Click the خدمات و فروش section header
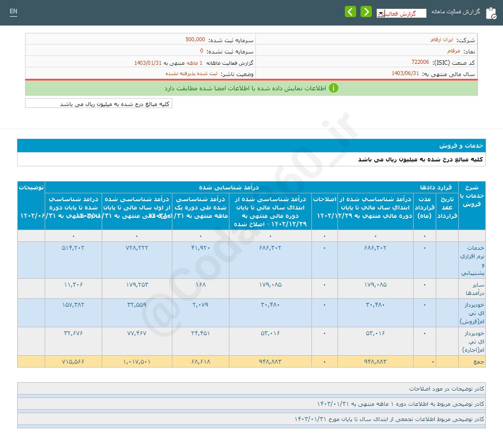This screenshot has height=448, width=503. click(x=461, y=146)
